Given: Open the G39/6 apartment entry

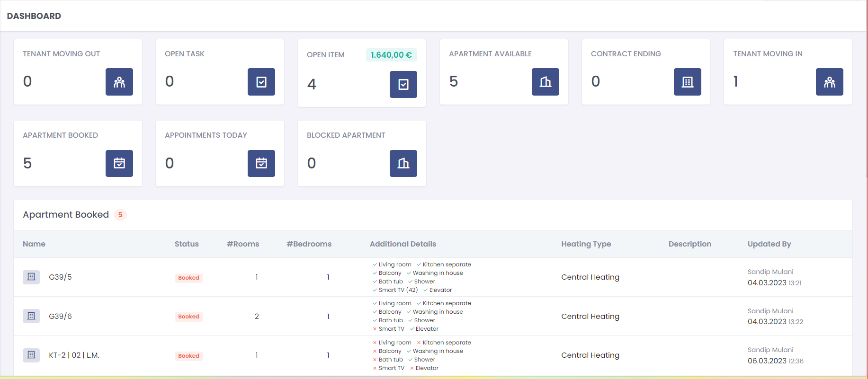Looking at the screenshot, I should tap(60, 316).
